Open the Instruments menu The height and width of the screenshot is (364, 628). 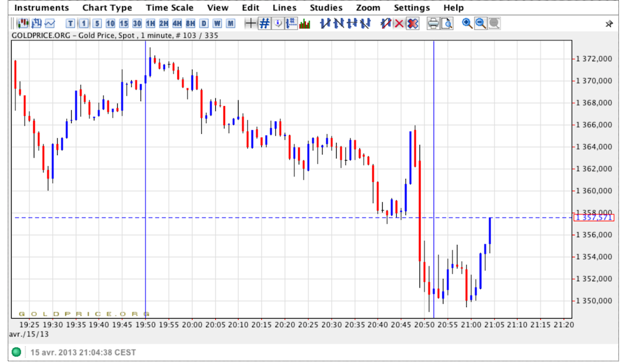[x=42, y=8]
